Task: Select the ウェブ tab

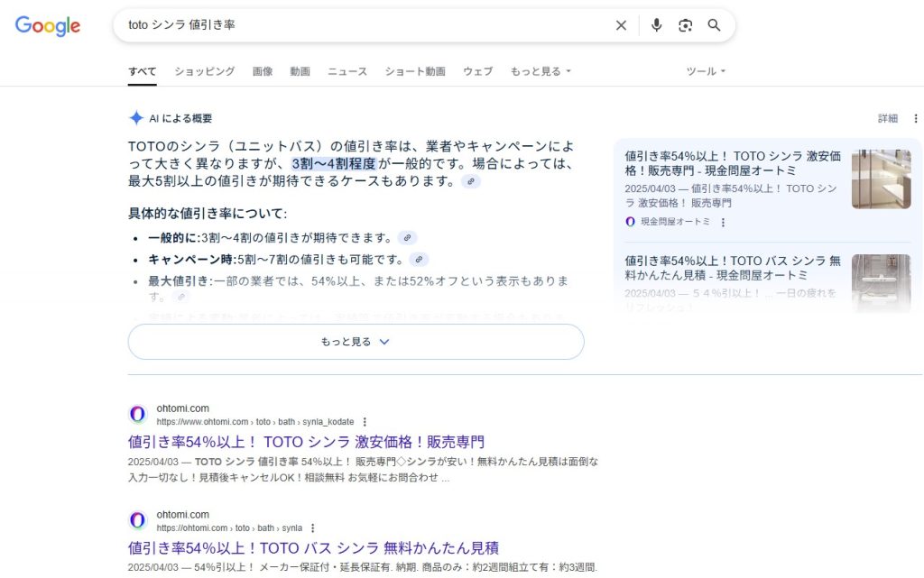Action: [477, 71]
